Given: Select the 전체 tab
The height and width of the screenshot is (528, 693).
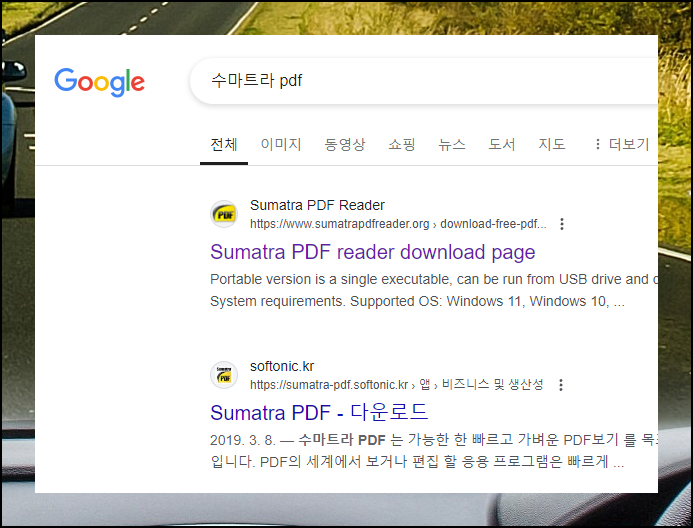Looking at the screenshot, I should (224, 144).
